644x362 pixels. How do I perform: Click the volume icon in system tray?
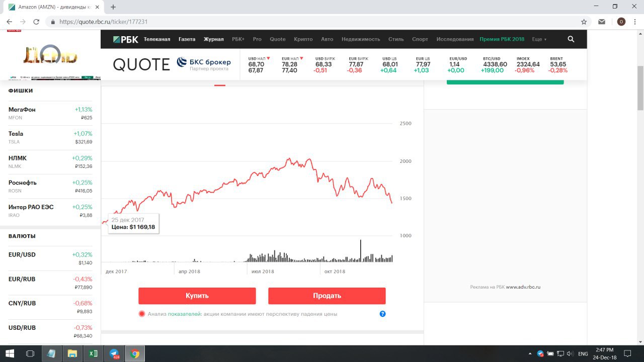pyautogui.click(x=570, y=353)
